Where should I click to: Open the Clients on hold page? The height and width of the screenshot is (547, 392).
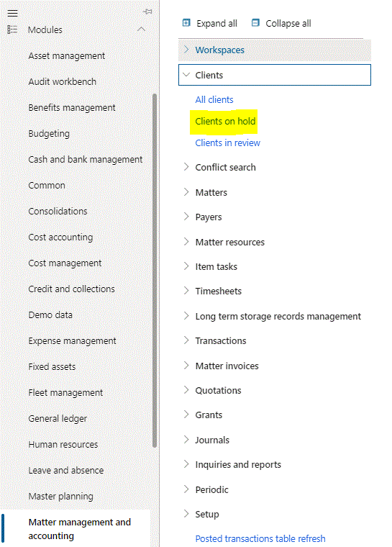[x=225, y=122]
